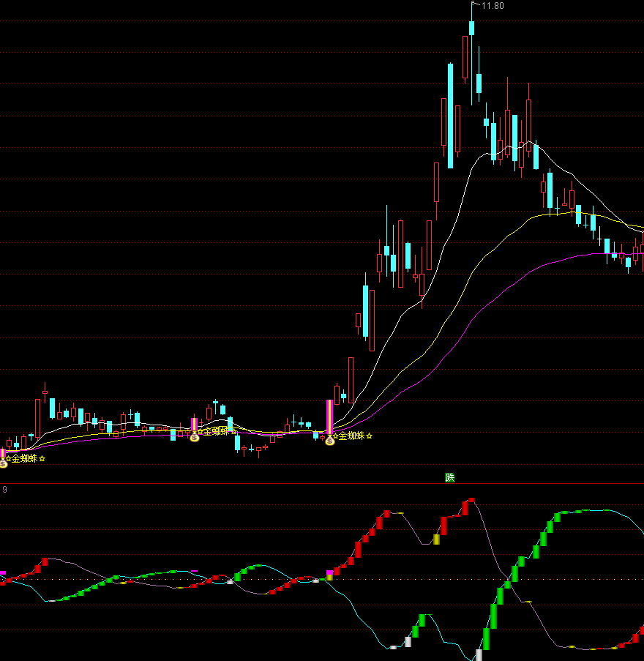Click the star after the rightmost 金蜘蛛 label

click(x=370, y=436)
